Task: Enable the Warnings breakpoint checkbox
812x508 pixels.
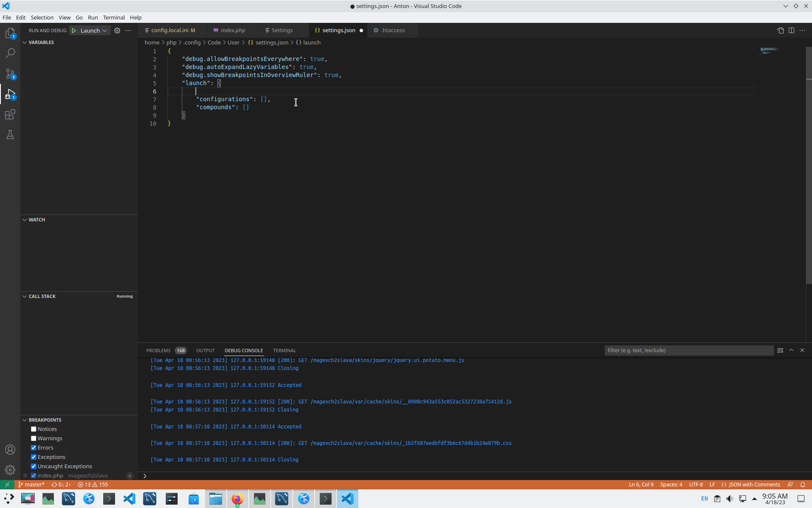Action: pyautogui.click(x=34, y=439)
